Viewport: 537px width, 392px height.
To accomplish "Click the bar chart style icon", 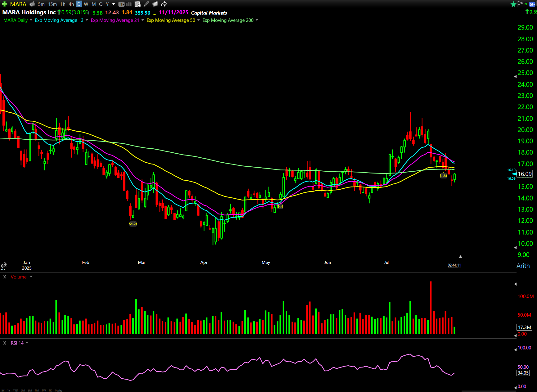I will [129, 4].
